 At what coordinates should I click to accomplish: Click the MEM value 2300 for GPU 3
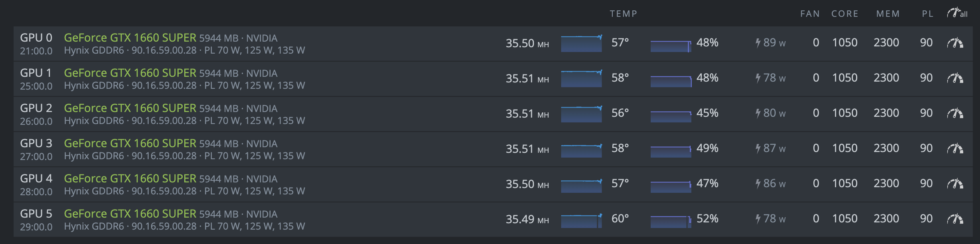[x=886, y=148]
